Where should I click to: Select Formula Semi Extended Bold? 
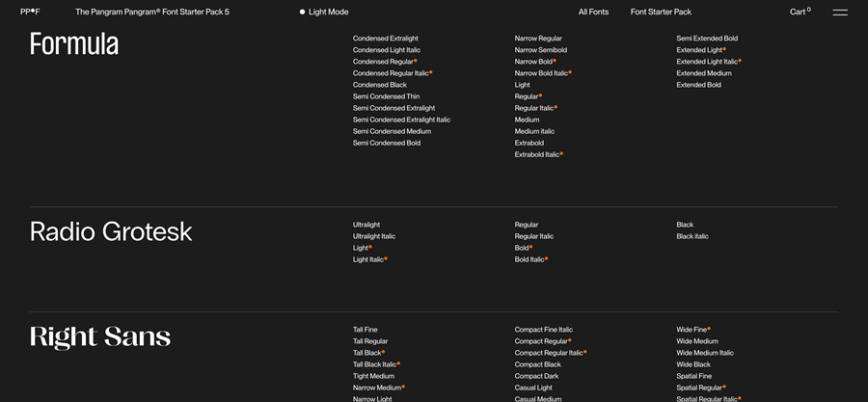(707, 39)
